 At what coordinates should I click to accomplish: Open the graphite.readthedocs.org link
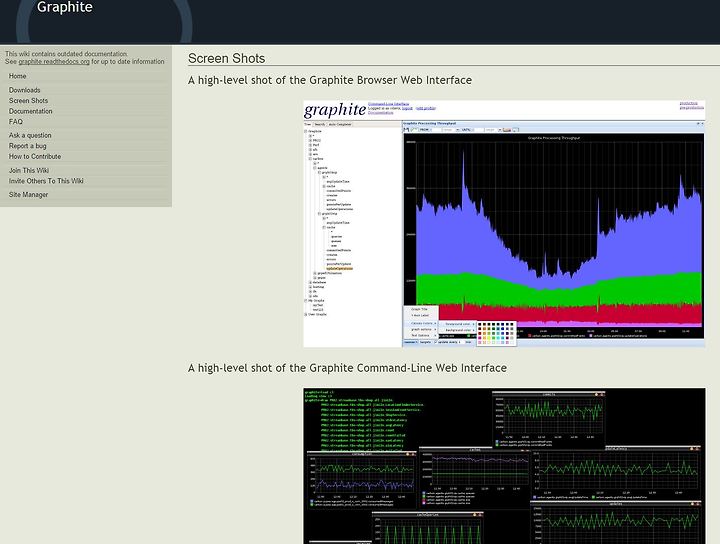pyautogui.click(x=54, y=62)
